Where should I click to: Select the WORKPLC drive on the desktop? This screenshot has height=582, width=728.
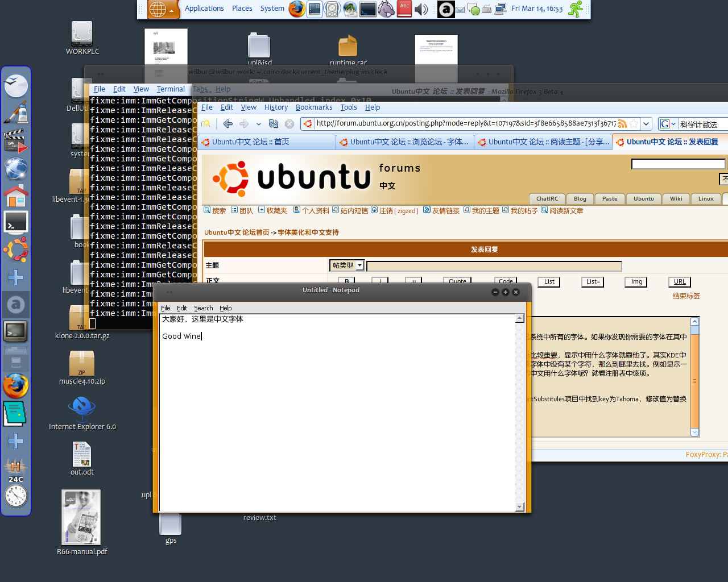[82, 38]
